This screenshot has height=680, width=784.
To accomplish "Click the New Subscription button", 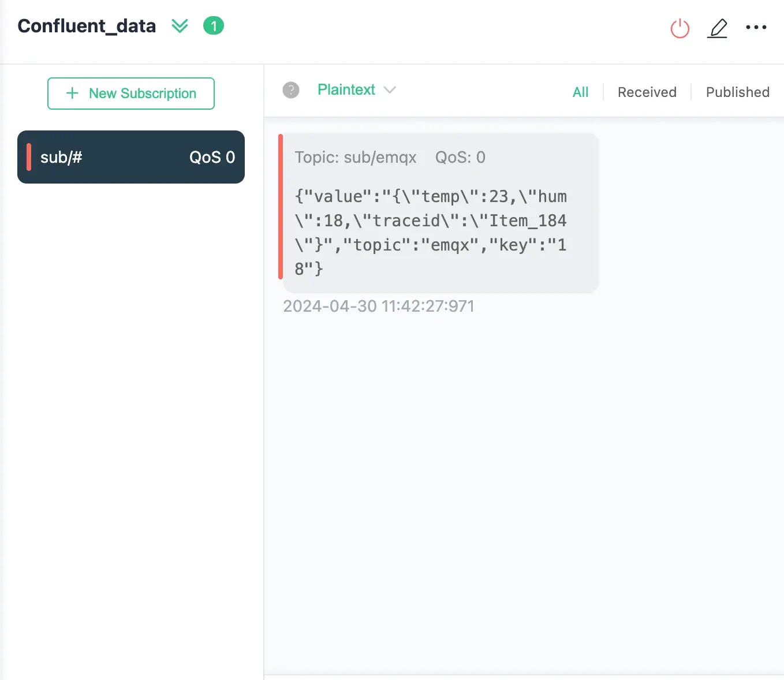I will (x=131, y=93).
